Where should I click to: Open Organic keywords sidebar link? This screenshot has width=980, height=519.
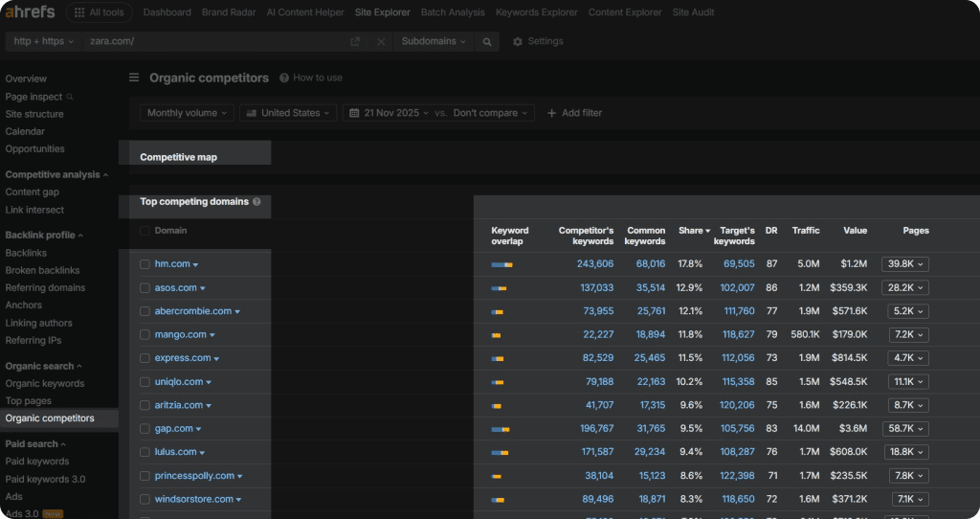pos(44,383)
